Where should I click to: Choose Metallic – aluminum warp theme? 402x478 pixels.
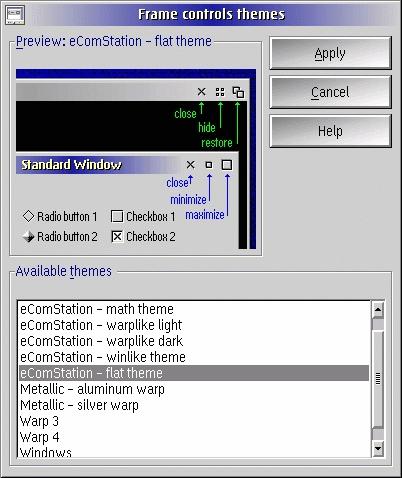(x=194, y=389)
